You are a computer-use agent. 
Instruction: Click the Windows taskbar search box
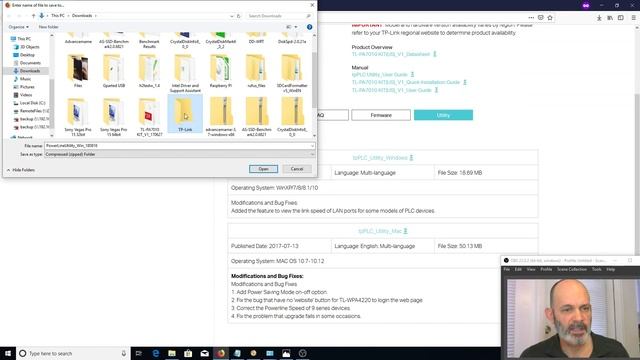coord(73,353)
